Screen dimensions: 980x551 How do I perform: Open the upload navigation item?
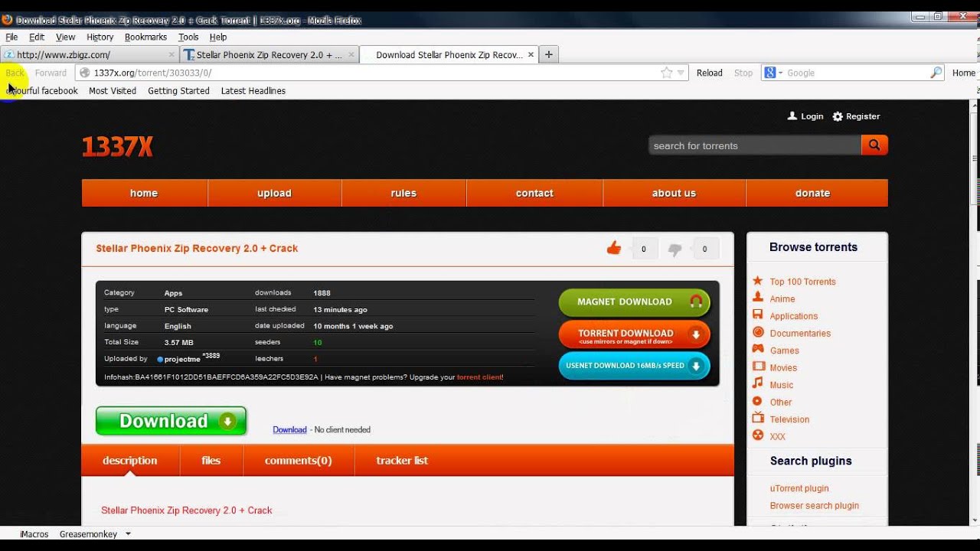coord(274,193)
